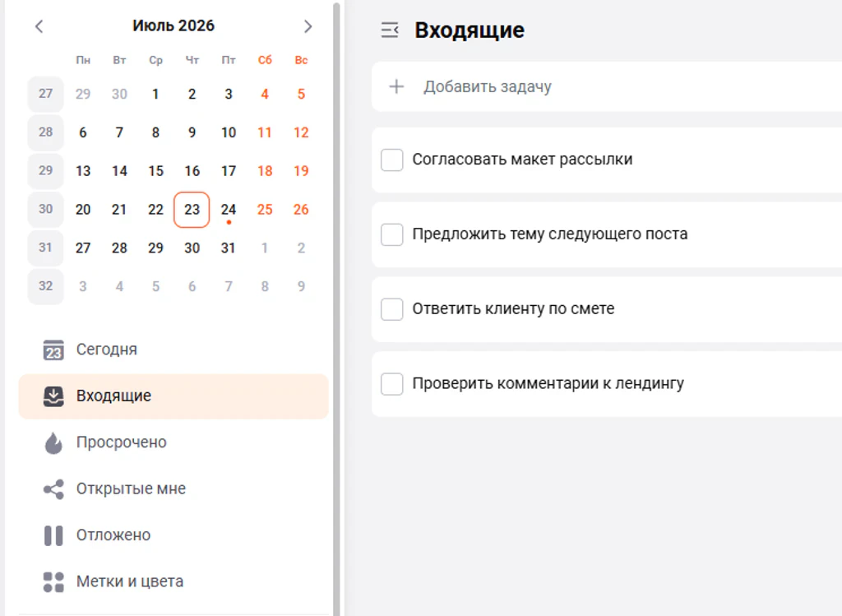The width and height of the screenshot is (842, 616).
Task: Select the Просрочено sidebar item
Action: tap(173, 442)
